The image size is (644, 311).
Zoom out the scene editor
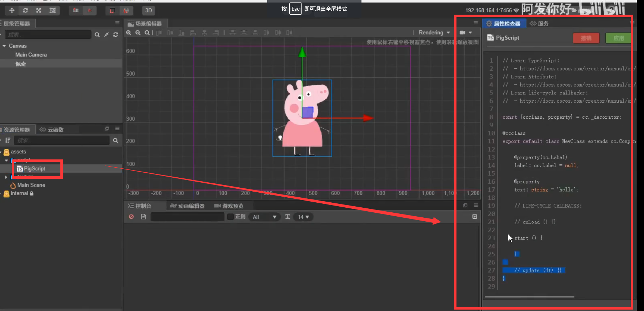coord(138,33)
